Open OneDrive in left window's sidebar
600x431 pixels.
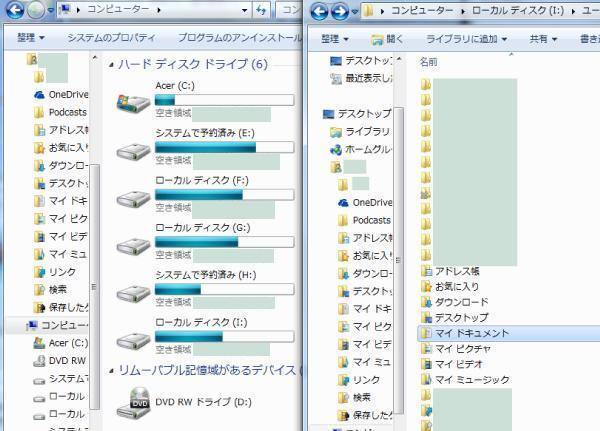67,94
